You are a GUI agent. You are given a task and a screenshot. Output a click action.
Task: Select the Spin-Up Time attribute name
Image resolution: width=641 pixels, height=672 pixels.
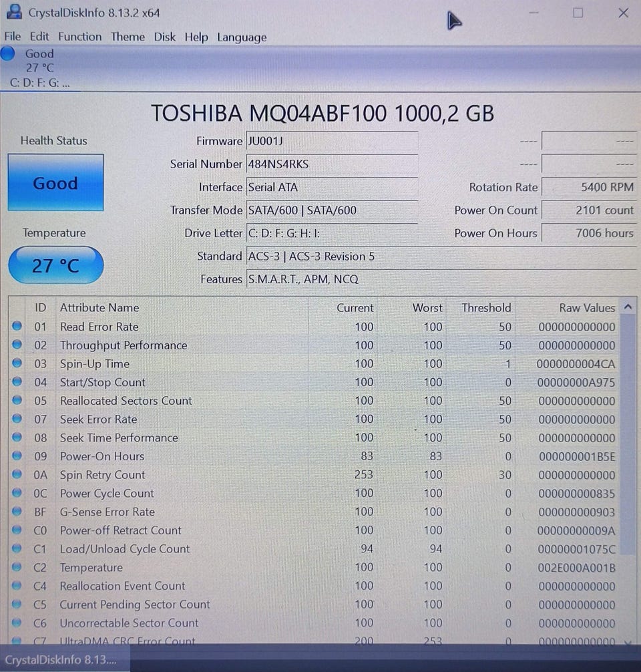tap(95, 364)
